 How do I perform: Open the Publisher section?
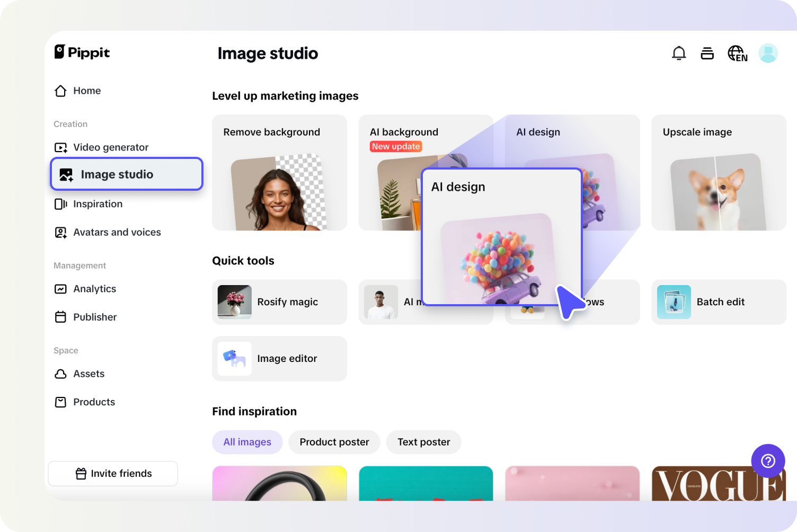[95, 317]
